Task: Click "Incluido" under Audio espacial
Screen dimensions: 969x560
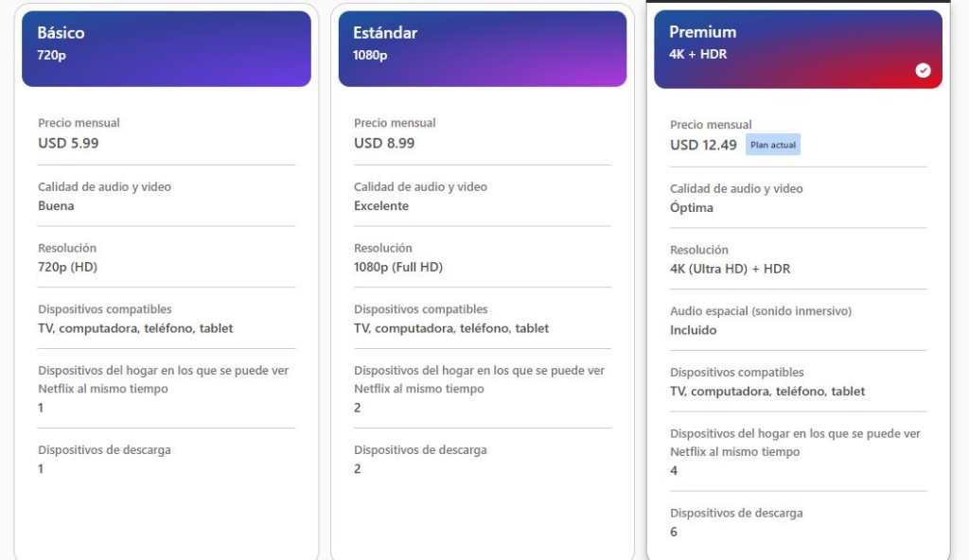Action: point(694,330)
